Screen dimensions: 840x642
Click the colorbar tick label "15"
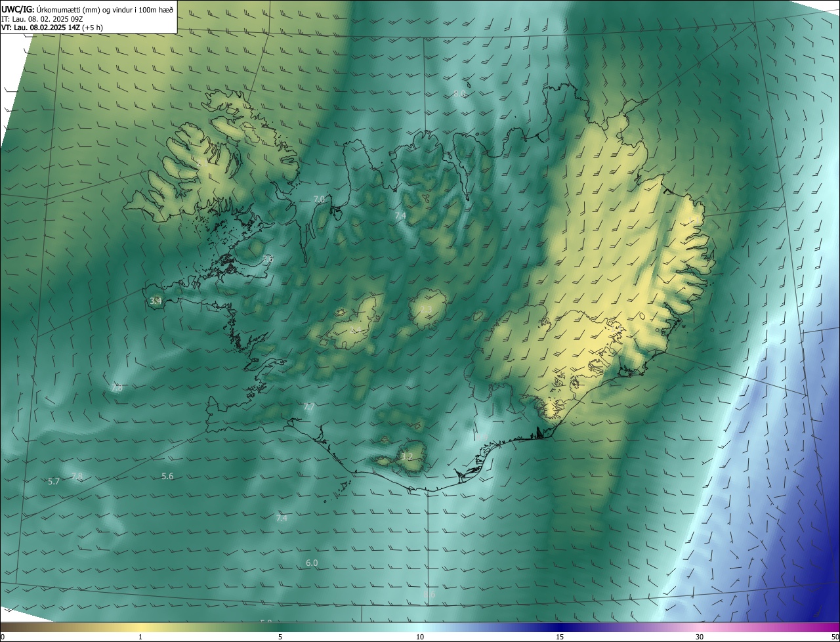pos(560,637)
